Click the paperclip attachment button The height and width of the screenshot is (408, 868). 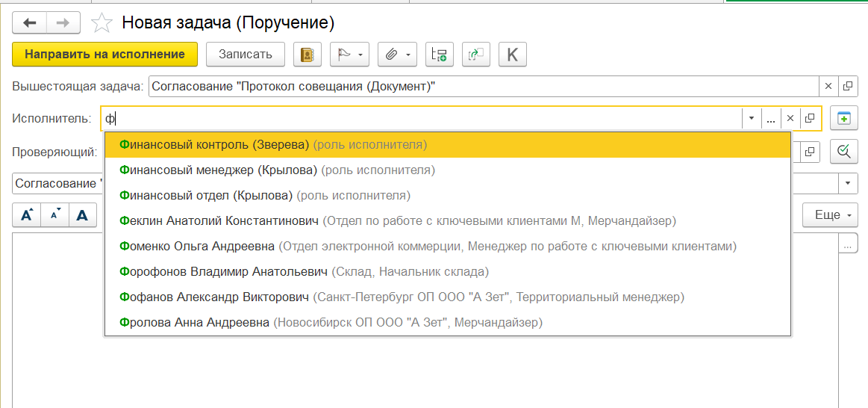[x=399, y=55]
